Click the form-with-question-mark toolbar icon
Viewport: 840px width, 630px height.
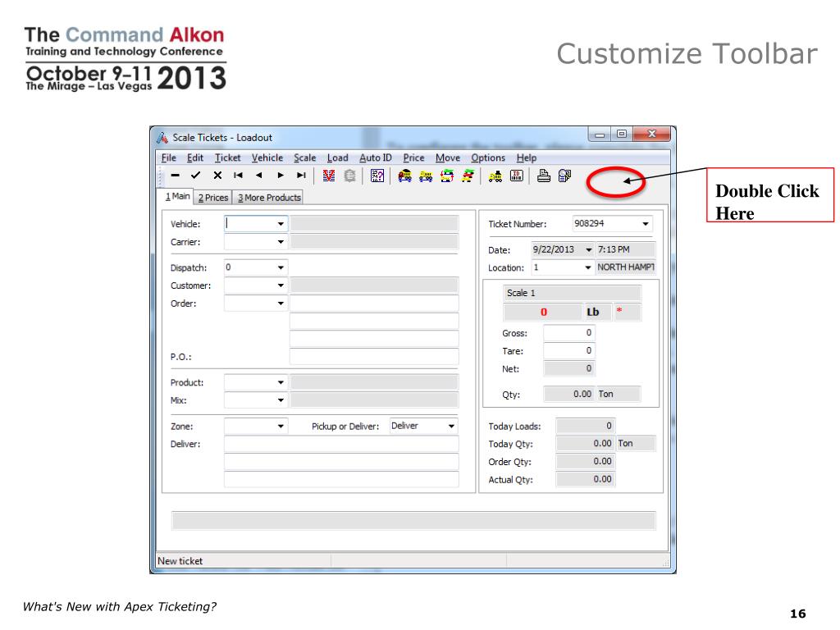[377, 176]
